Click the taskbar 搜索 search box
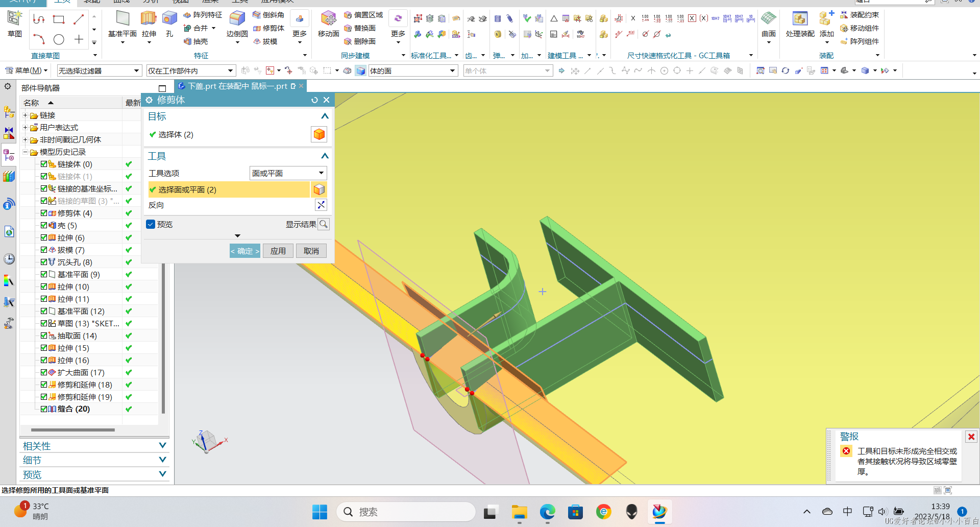The image size is (980, 527). pos(406,512)
